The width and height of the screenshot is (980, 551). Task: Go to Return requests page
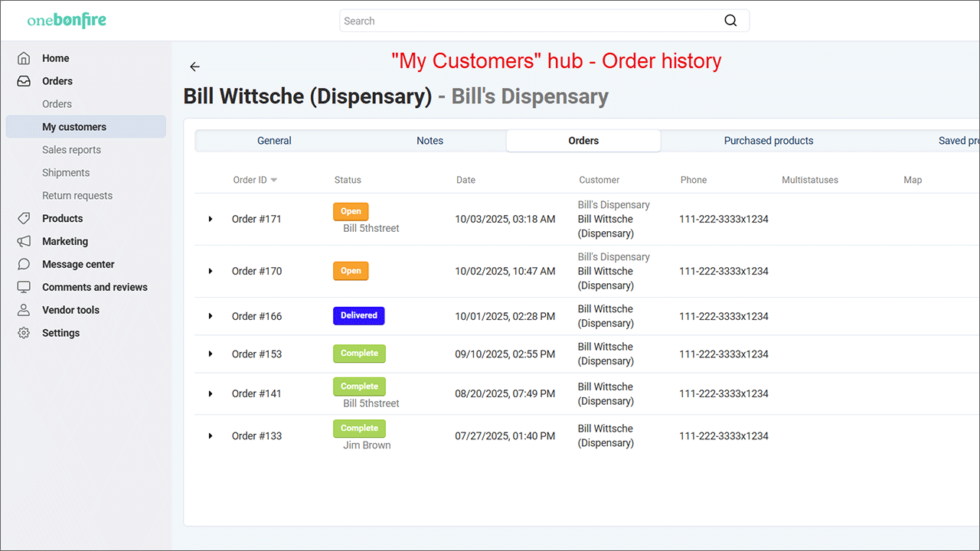coord(77,196)
